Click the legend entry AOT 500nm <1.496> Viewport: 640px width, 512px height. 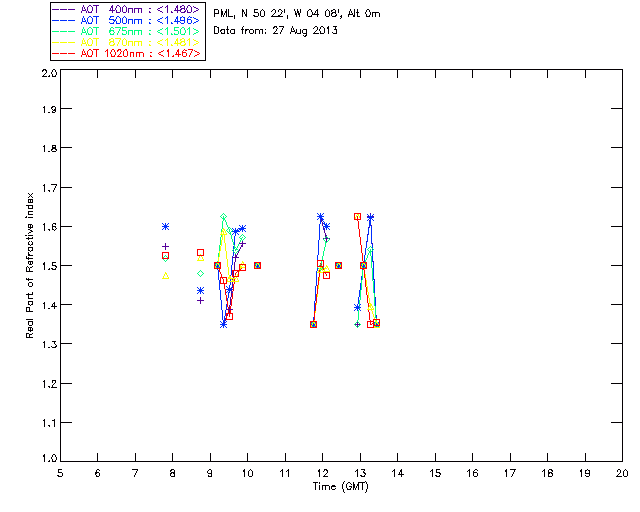(127, 20)
